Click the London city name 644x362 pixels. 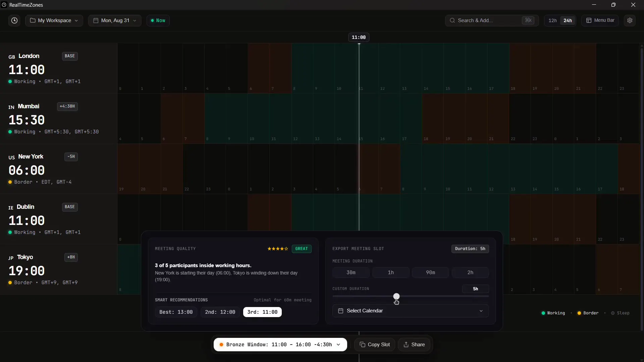pyautogui.click(x=29, y=56)
